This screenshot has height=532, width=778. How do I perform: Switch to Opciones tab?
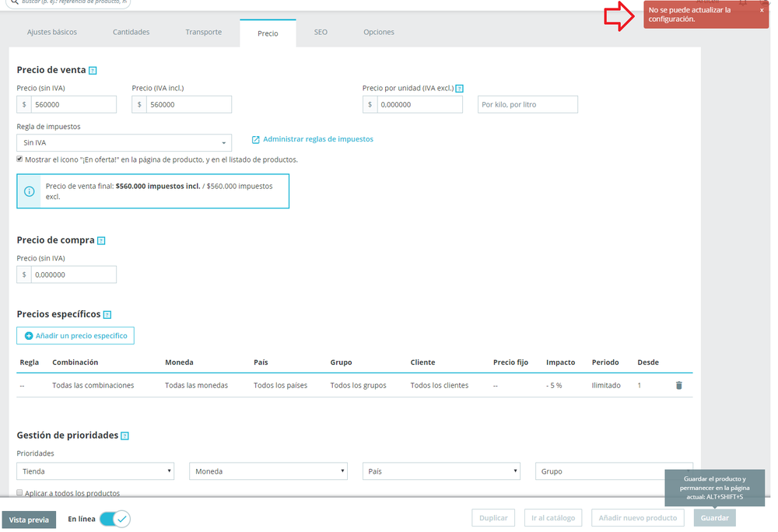click(379, 32)
